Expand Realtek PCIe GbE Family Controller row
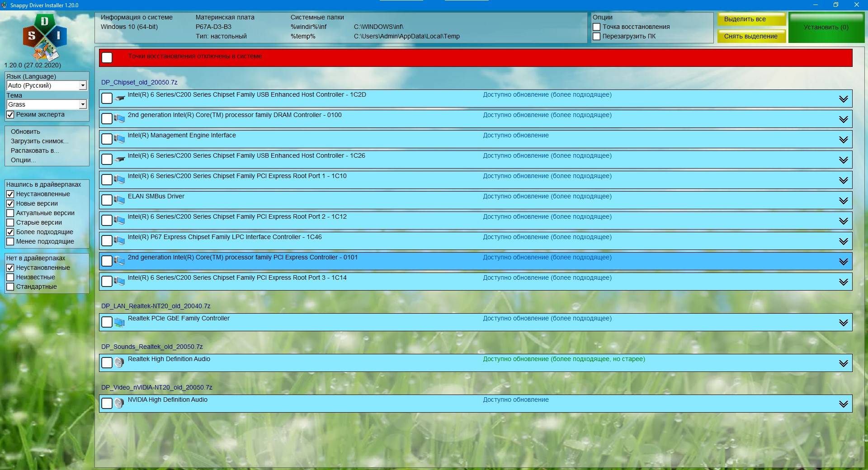 click(843, 323)
